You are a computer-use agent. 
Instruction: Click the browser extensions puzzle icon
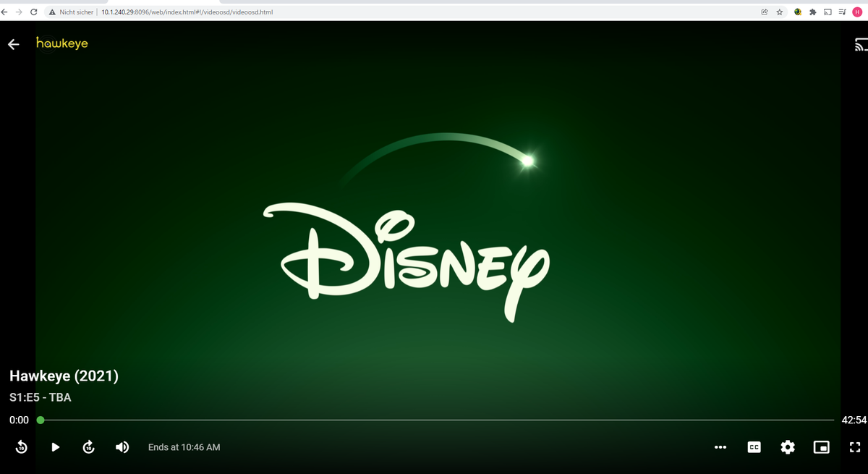click(812, 12)
